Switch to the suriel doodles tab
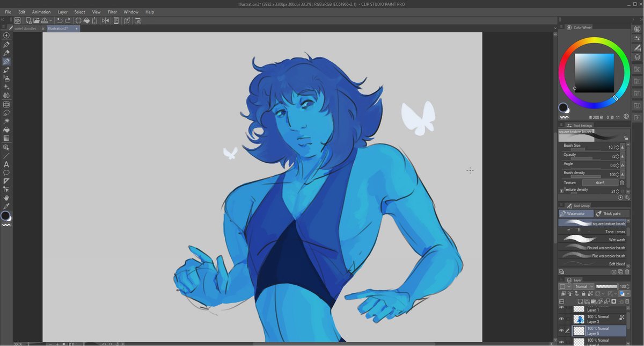 25,28
